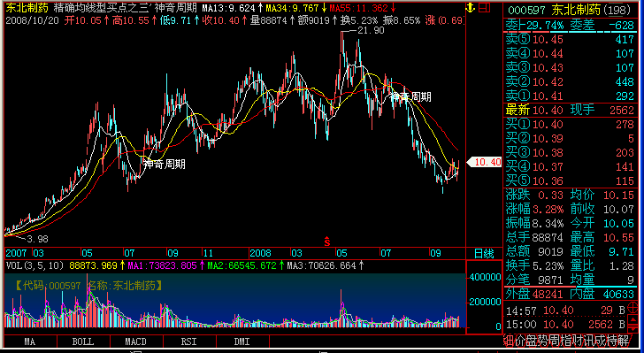
Task: Click the 买④ 10.37 buy order row
Action: (x=570, y=167)
